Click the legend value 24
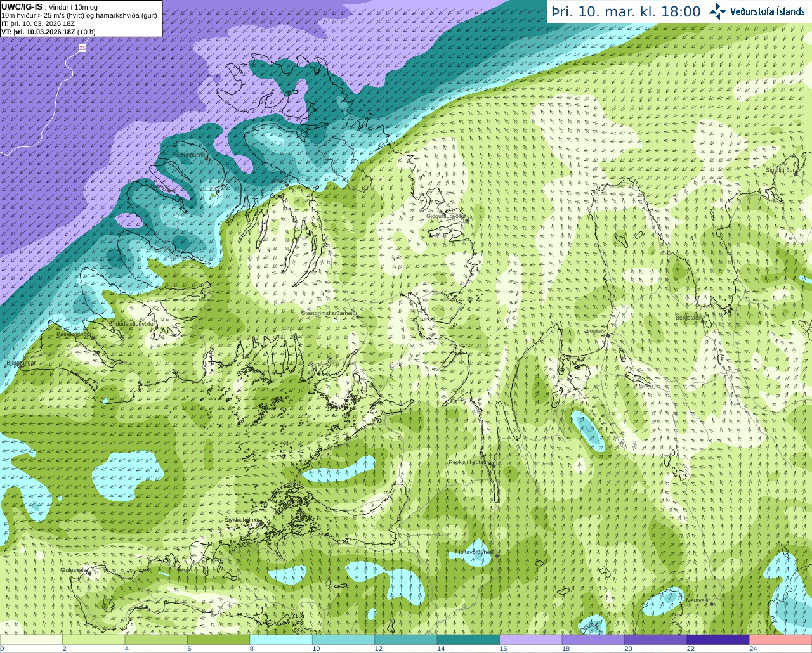Viewport: 812px width, 653px height. [753, 649]
